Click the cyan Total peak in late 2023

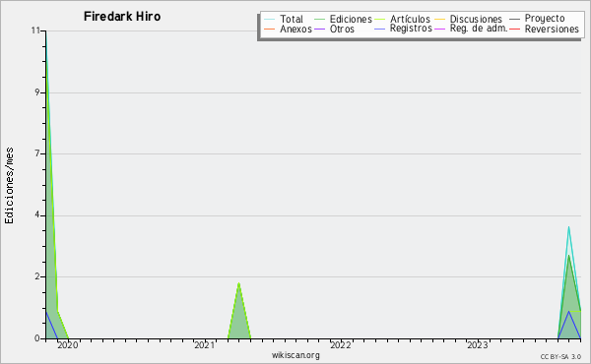point(568,228)
